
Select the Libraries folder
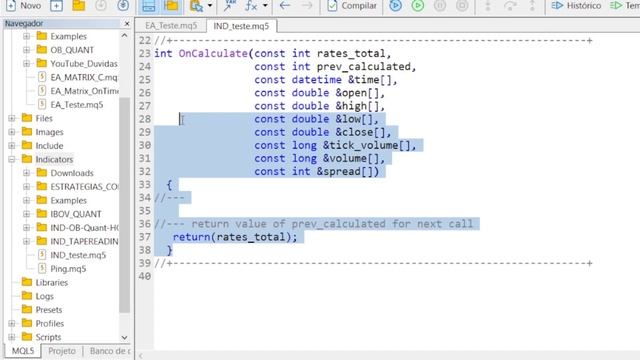(51, 282)
